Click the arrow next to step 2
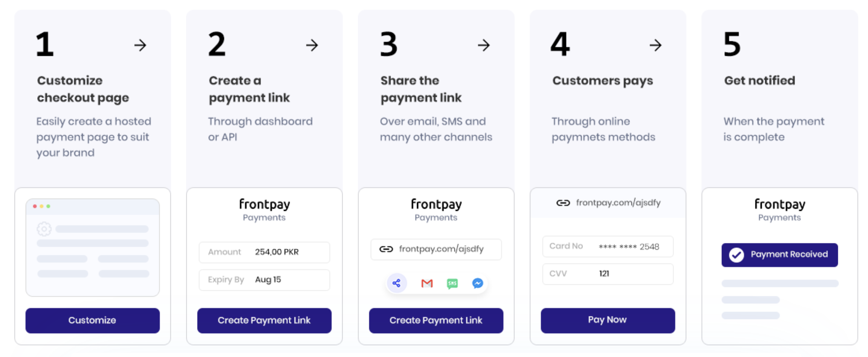The height and width of the screenshot is (357, 868). coord(312,45)
